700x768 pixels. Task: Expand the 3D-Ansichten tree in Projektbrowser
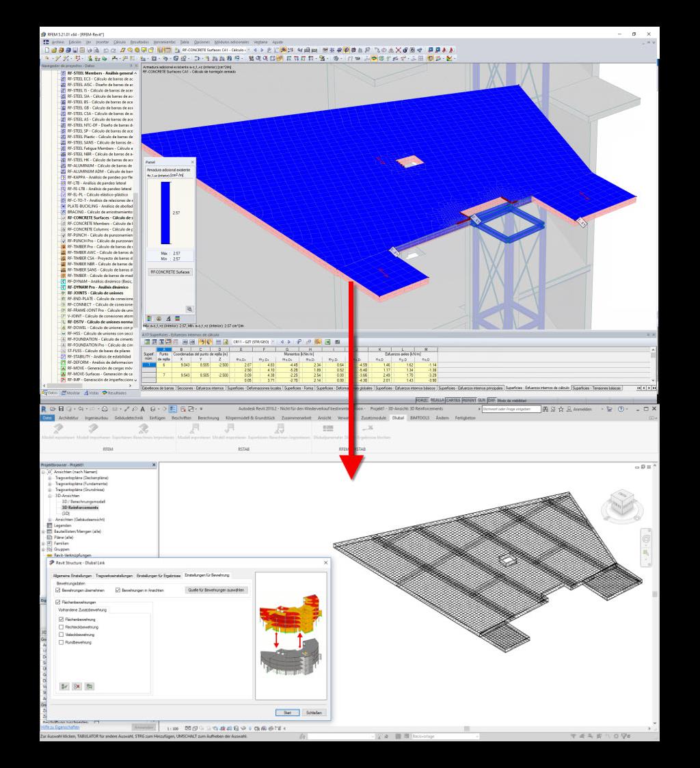[50, 495]
